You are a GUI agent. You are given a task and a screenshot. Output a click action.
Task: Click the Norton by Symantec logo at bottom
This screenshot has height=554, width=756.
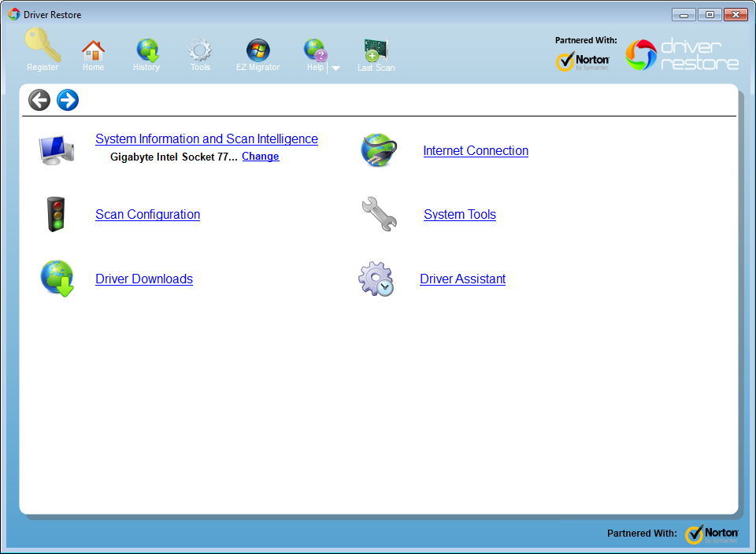(x=711, y=534)
